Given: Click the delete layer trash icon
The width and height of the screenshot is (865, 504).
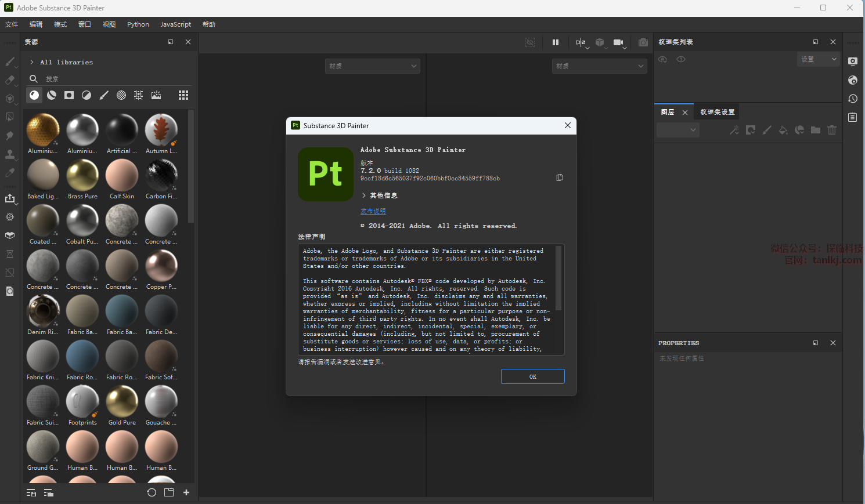Looking at the screenshot, I should 832,130.
